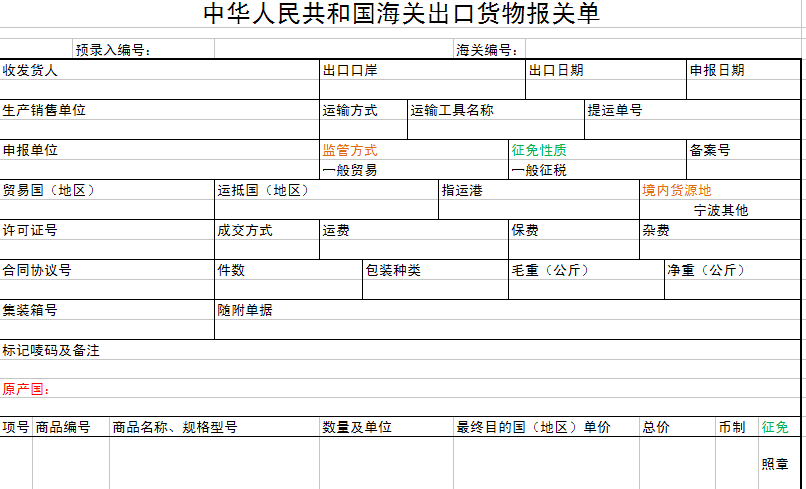The image size is (806, 489).
Task: Click the 项号 column header
Action: [16, 427]
